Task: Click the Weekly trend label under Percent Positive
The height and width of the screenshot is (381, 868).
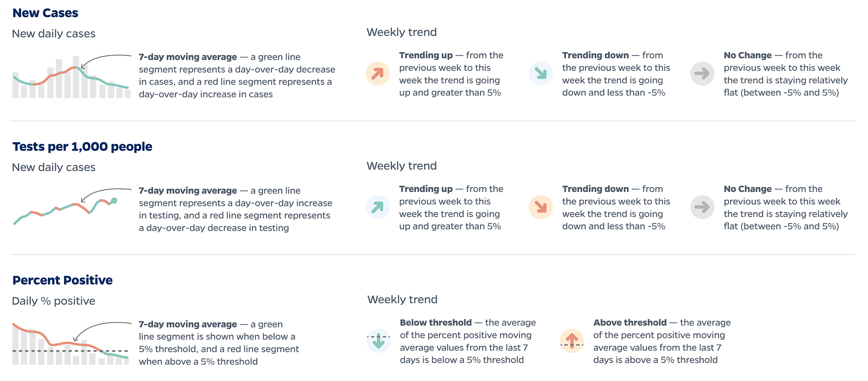Action: click(x=402, y=299)
